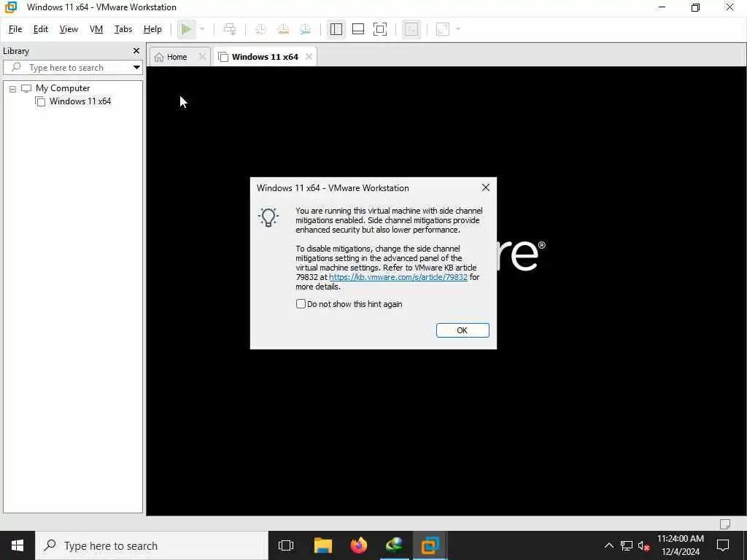Open the power options dropdown arrow

click(x=202, y=29)
